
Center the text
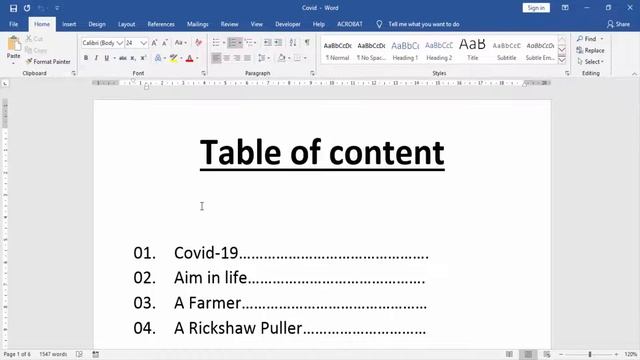(227, 58)
